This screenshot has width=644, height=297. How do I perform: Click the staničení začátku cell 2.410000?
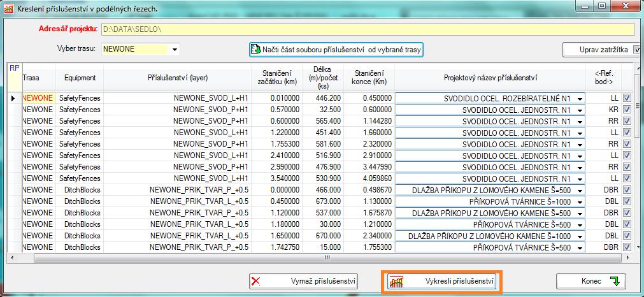coord(277,156)
